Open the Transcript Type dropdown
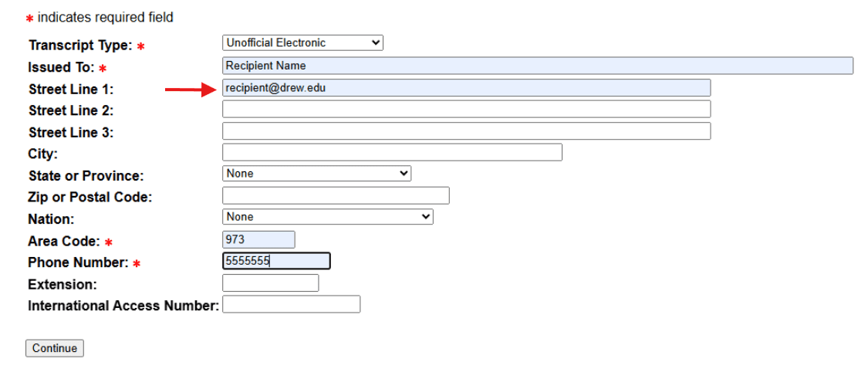This screenshot has width=868, height=389. click(302, 43)
